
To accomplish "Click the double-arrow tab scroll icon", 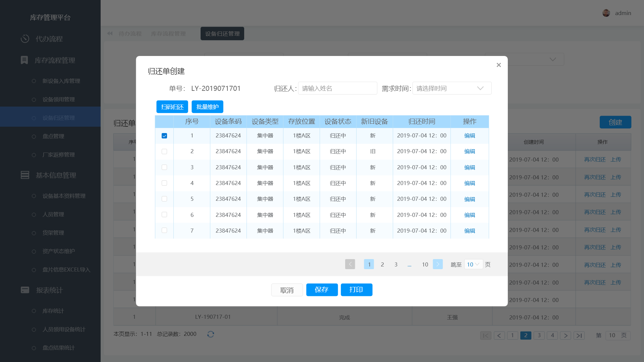I will click(110, 34).
